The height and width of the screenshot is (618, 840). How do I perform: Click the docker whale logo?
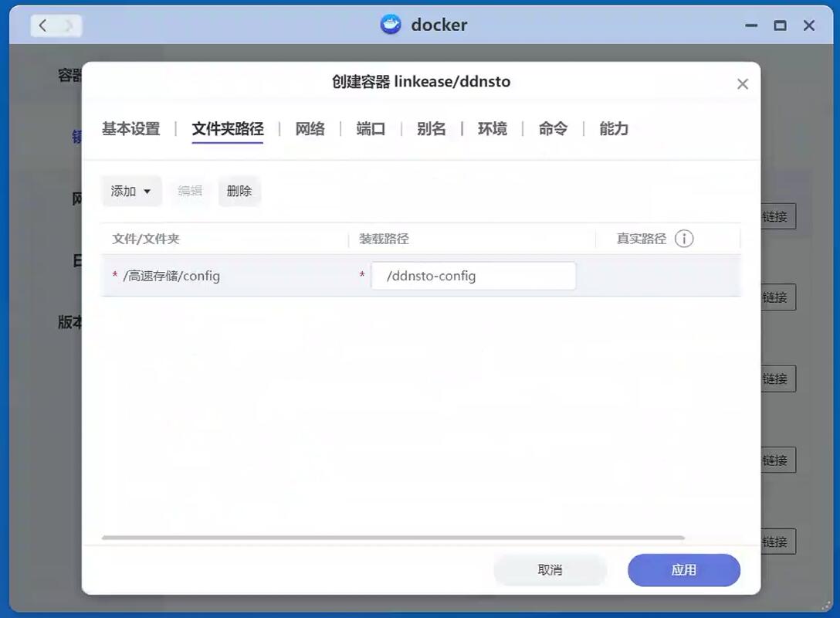391,25
